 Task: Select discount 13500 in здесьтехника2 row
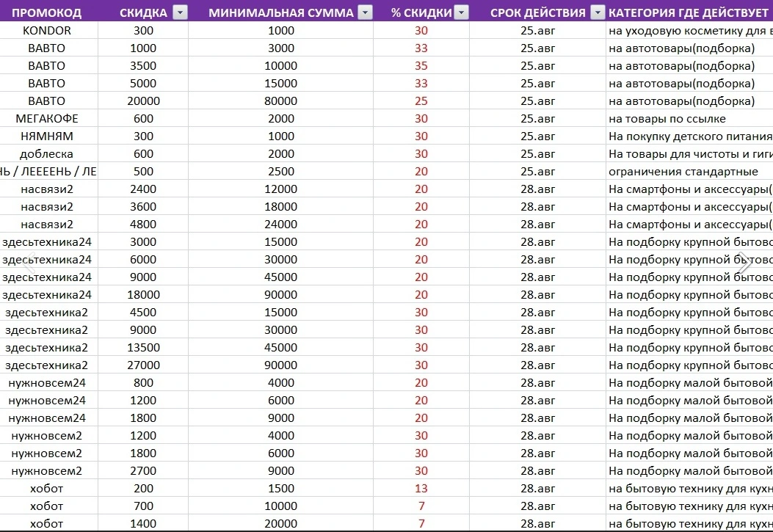point(143,348)
